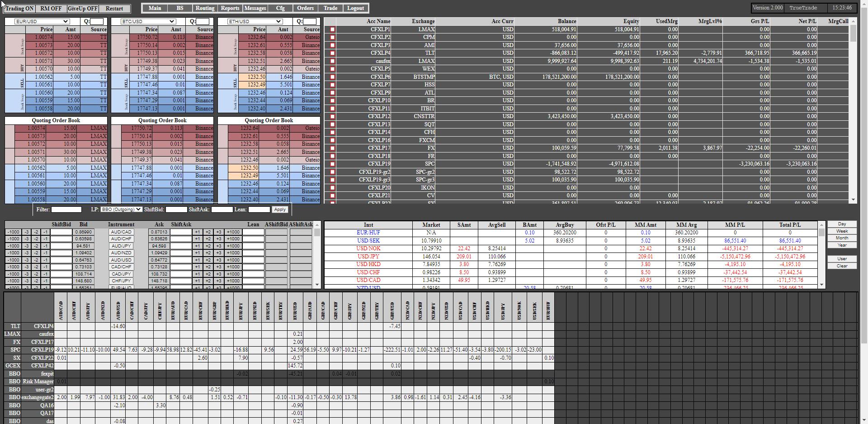Click the USD/JPY row in the positions table
This screenshot has height=424, width=868.
(x=571, y=257)
